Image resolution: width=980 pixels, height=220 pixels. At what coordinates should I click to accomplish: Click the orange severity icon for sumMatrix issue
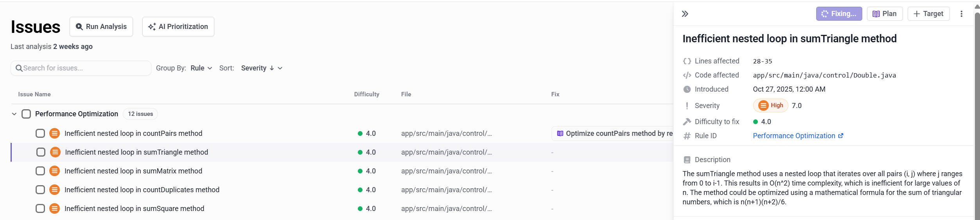[x=55, y=171]
